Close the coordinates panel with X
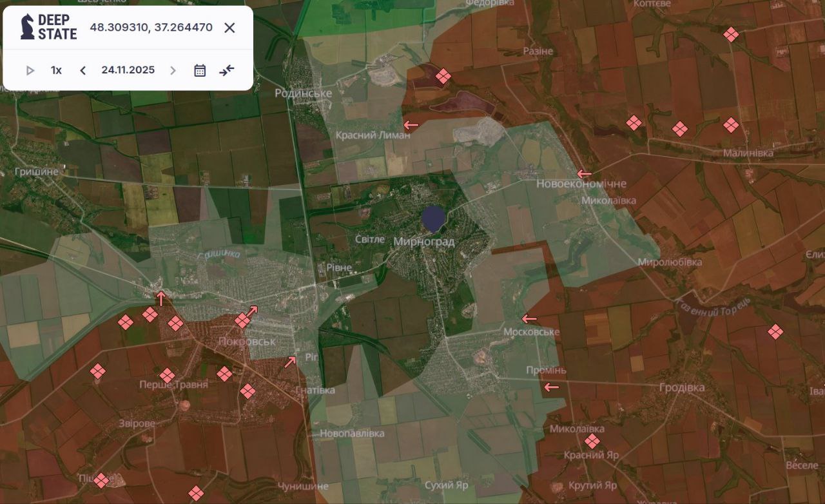 [229, 28]
